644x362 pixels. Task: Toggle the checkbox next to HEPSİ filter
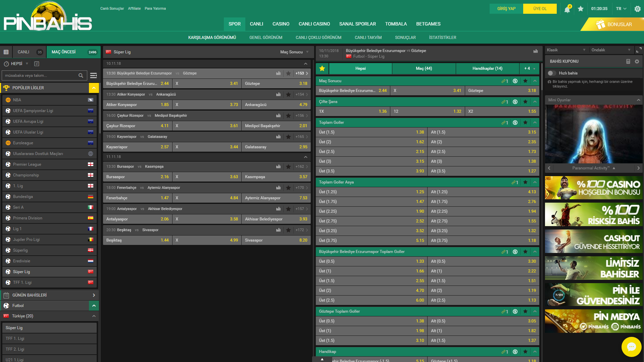tap(37, 64)
